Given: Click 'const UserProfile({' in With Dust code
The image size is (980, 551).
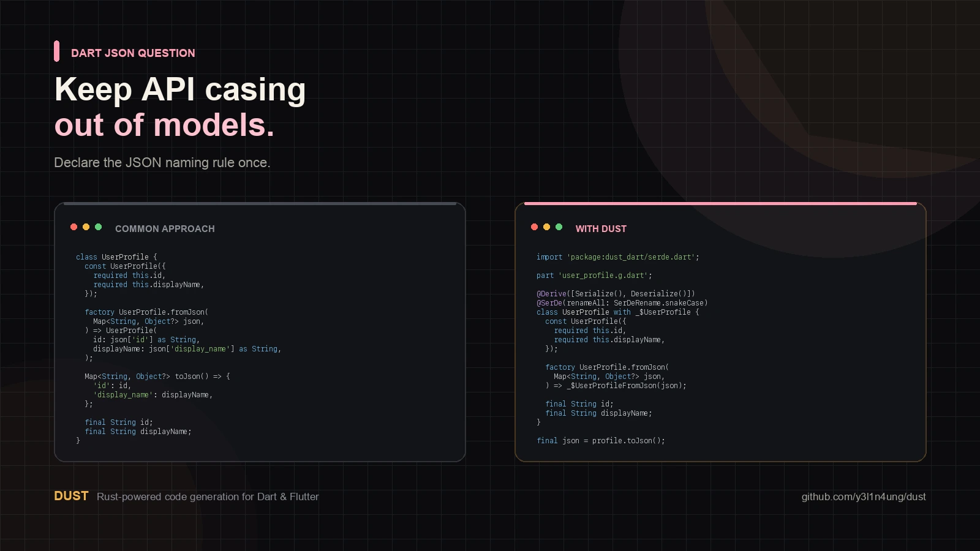Looking at the screenshot, I should [x=586, y=321].
